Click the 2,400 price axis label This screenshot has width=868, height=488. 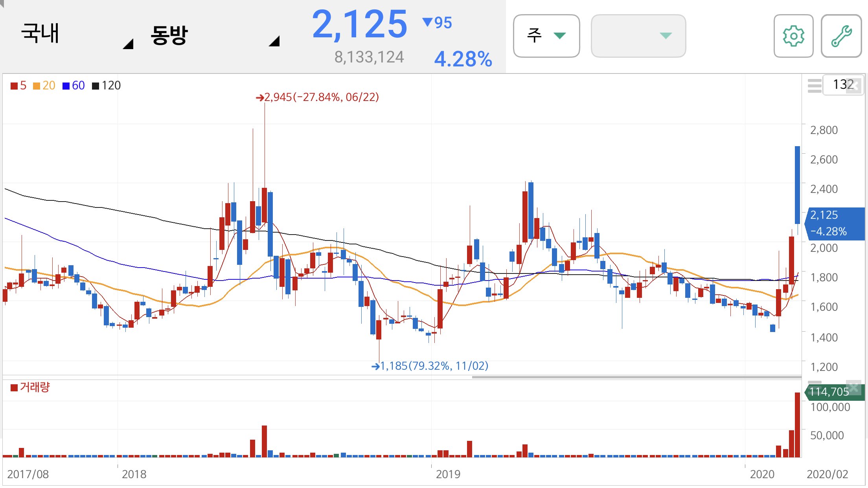[x=824, y=189]
